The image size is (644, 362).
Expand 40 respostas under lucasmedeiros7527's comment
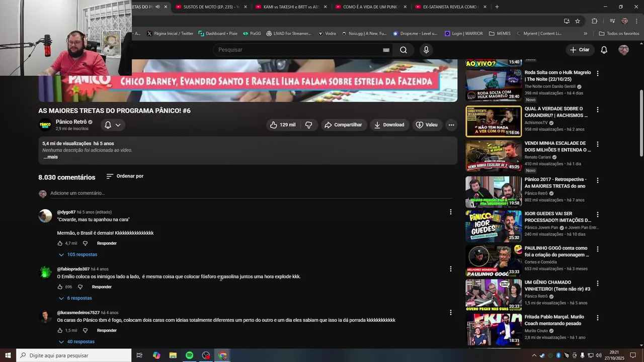coord(76,342)
